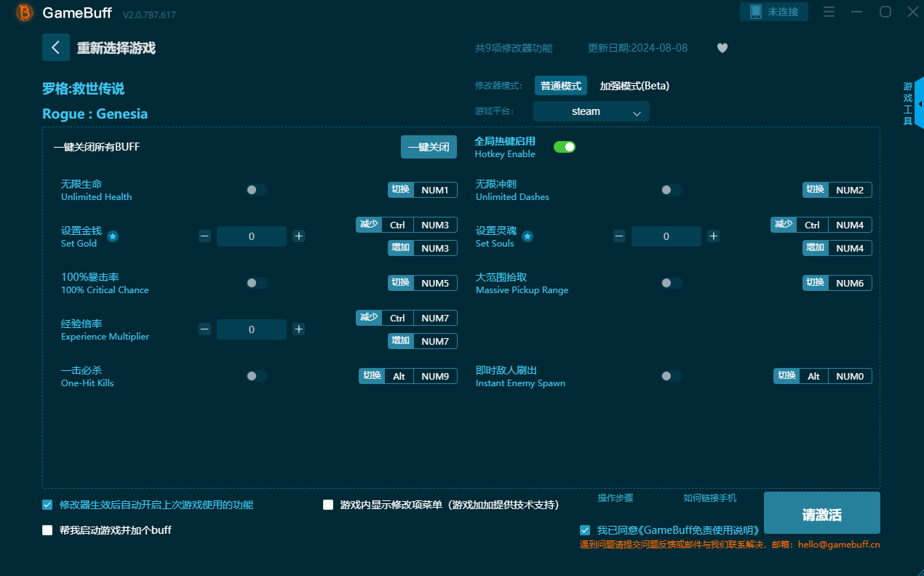Click the Alt NUM9 hotkey for One-Hit Kills
Image resolution: width=924 pixels, height=576 pixels.
(x=408, y=376)
